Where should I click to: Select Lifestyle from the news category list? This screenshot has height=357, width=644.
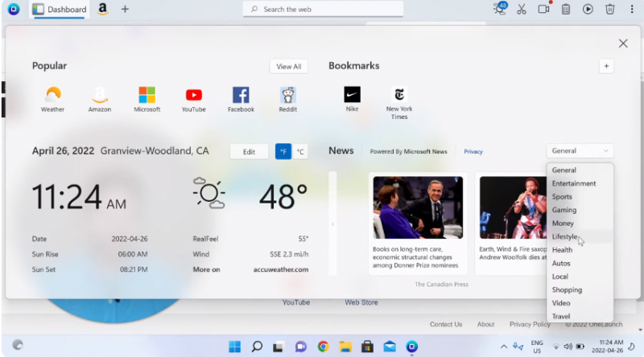(x=564, y=236)
